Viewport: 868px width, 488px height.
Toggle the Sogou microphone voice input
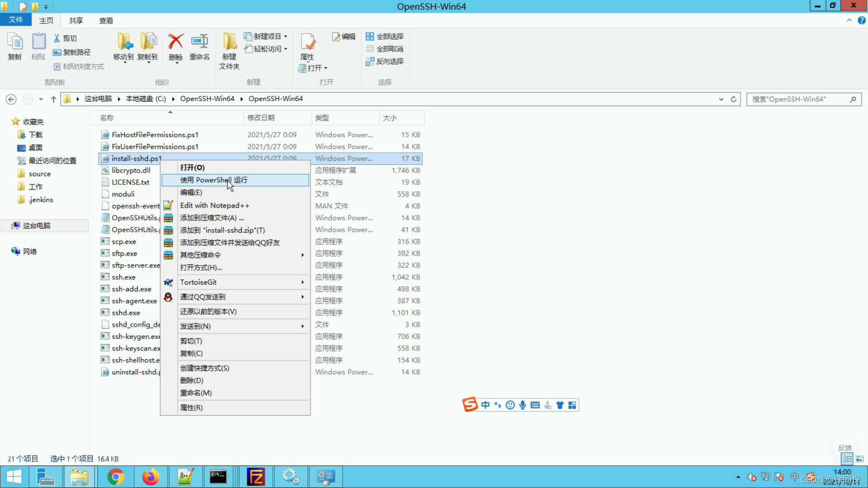pyautogui.click(x=523, y=405)
